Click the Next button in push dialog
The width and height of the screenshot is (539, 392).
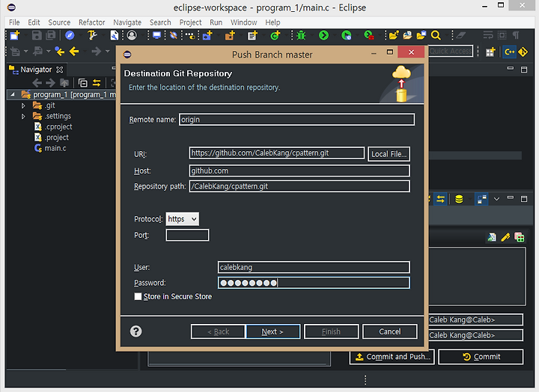pos(273,331)
